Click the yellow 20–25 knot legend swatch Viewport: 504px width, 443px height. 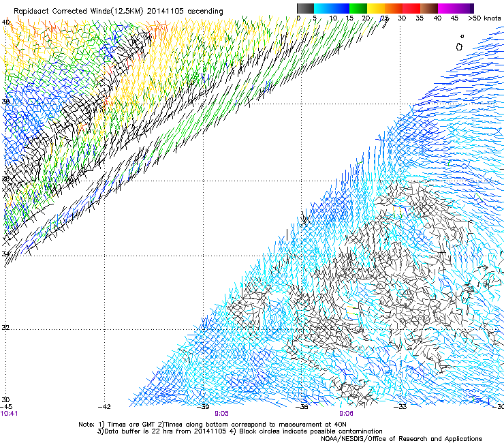(x=376, y=8)
